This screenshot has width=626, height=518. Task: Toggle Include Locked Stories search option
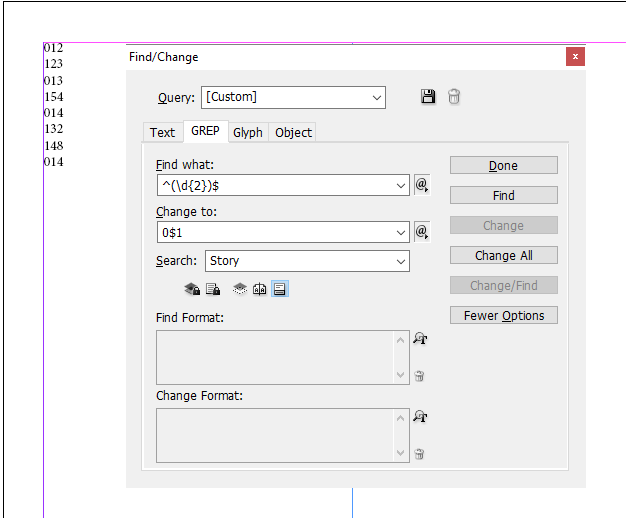tap(212, 289)
